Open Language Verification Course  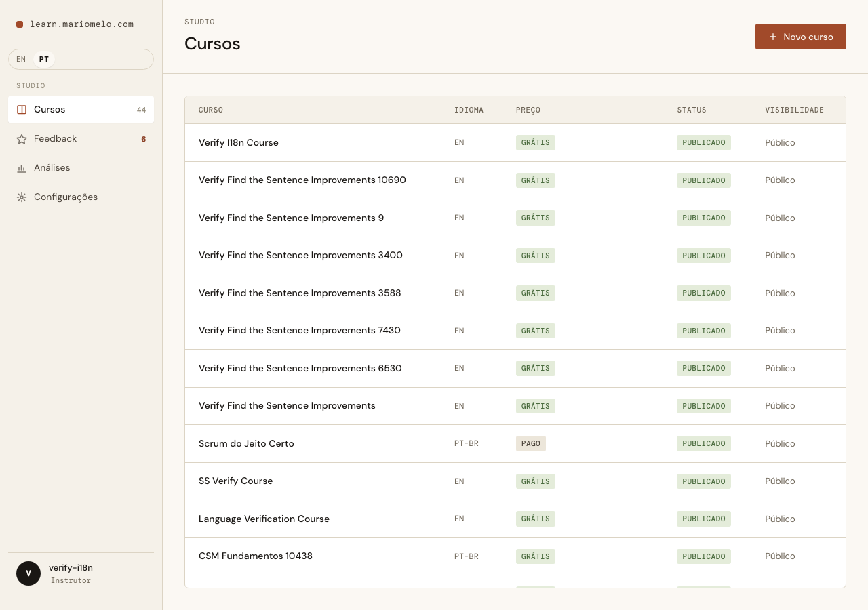[x=515, y=519]
